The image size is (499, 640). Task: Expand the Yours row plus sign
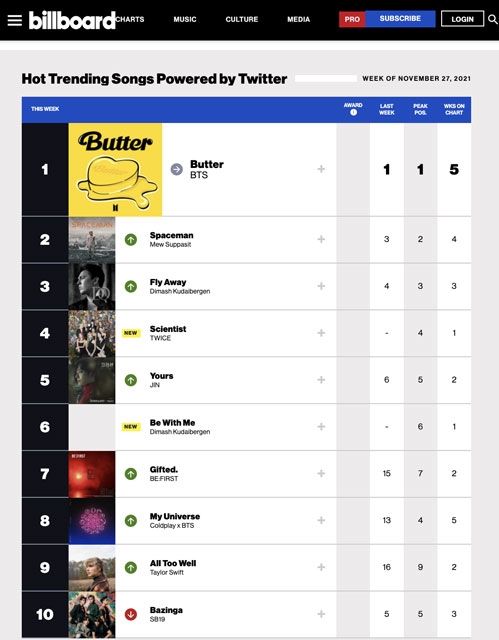(321, 380)
